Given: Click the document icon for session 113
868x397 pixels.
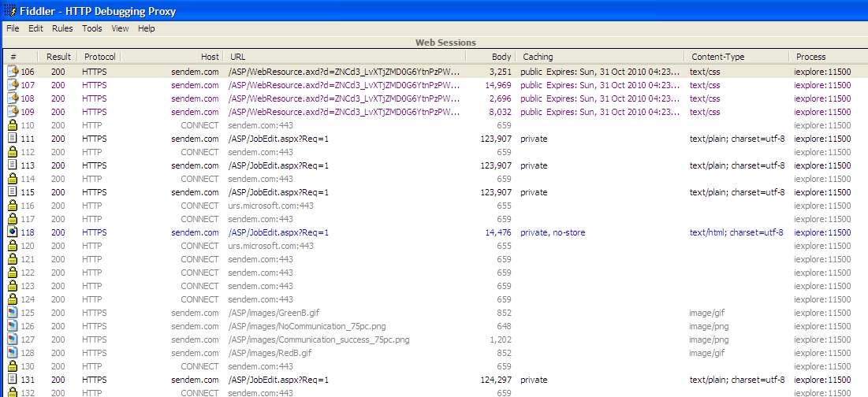Looking at the screenshot, I should click(x=12, y=165).
